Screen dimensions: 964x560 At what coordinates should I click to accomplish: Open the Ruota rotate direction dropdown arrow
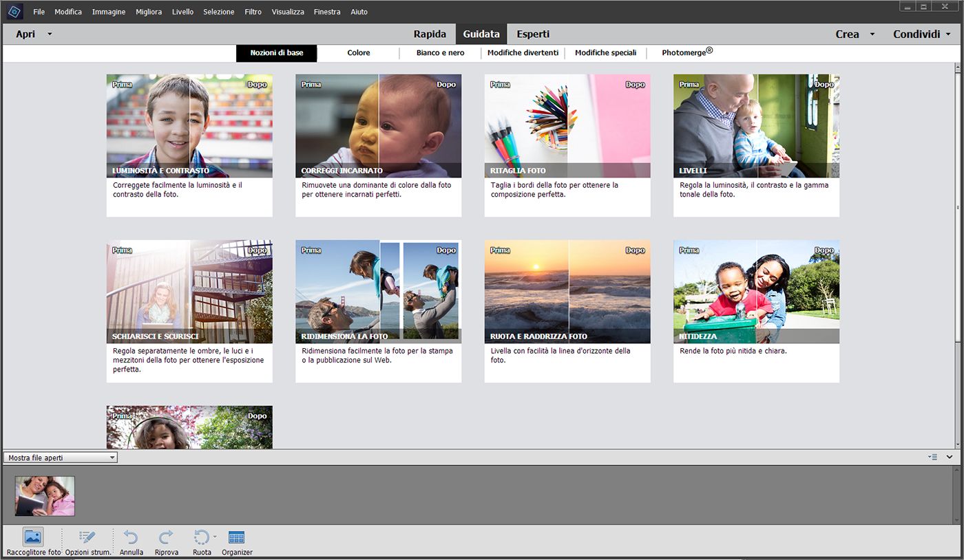(215, 536)
